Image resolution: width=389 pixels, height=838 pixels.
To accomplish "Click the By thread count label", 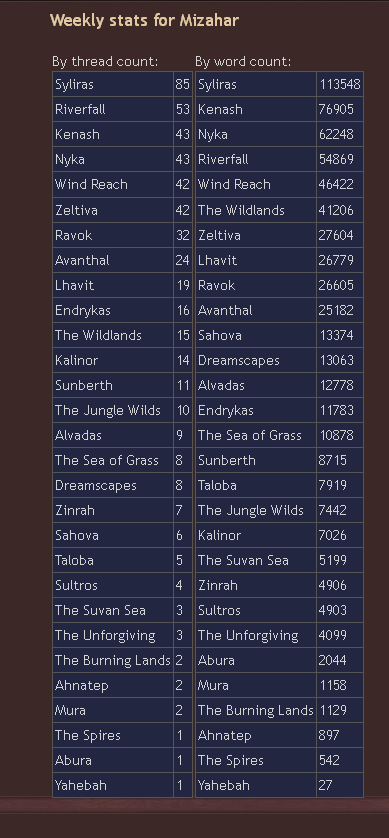I will click(x=105, y=61).
